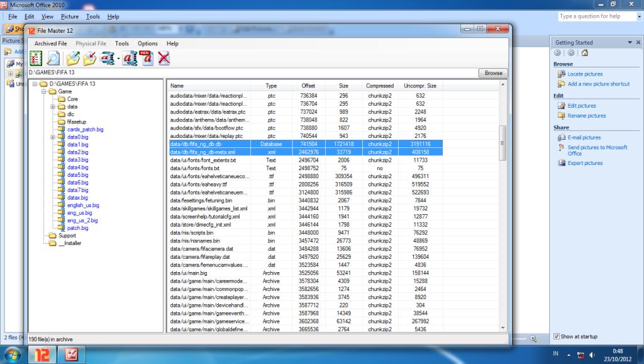Image resolution: width=644 pixels, height=364 pixels.
Task: Open the Archived File menu
Action: point(50,43)
